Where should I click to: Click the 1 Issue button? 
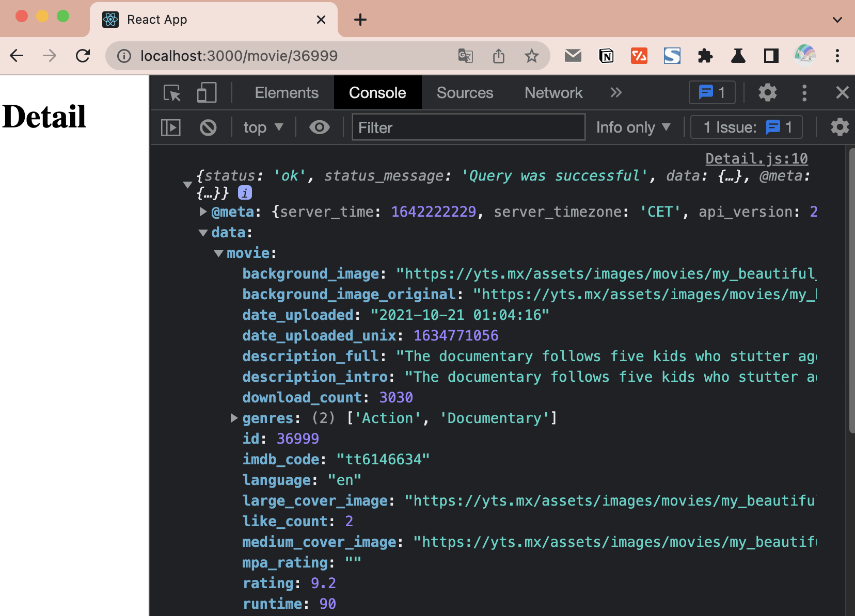click(747, 127)
